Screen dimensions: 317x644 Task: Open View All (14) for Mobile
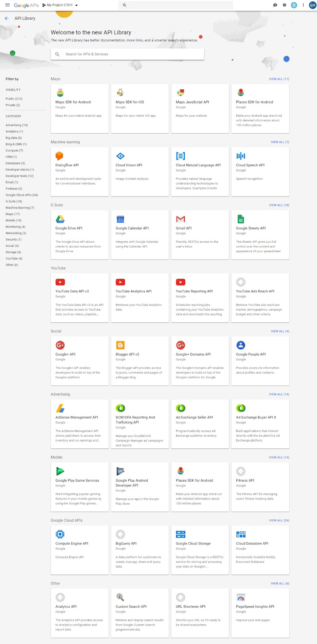[x=279, y=457]
